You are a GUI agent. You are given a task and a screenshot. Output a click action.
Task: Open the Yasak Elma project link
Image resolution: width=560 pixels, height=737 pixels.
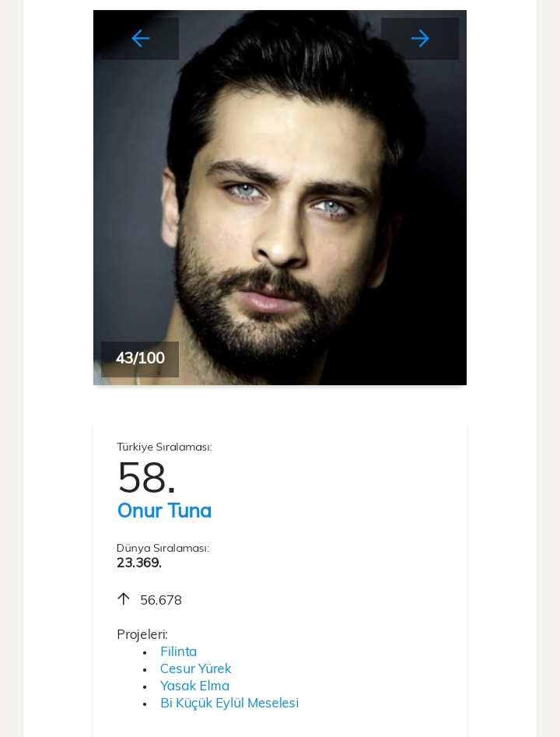point(194,686)
